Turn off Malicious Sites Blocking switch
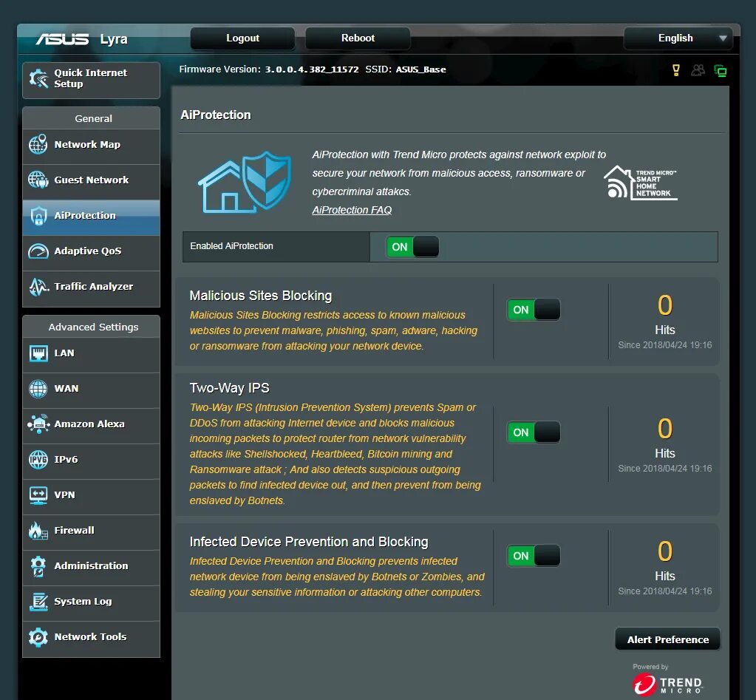The height and width of the screenshot is (700, 756). click(x=534, y=310)
